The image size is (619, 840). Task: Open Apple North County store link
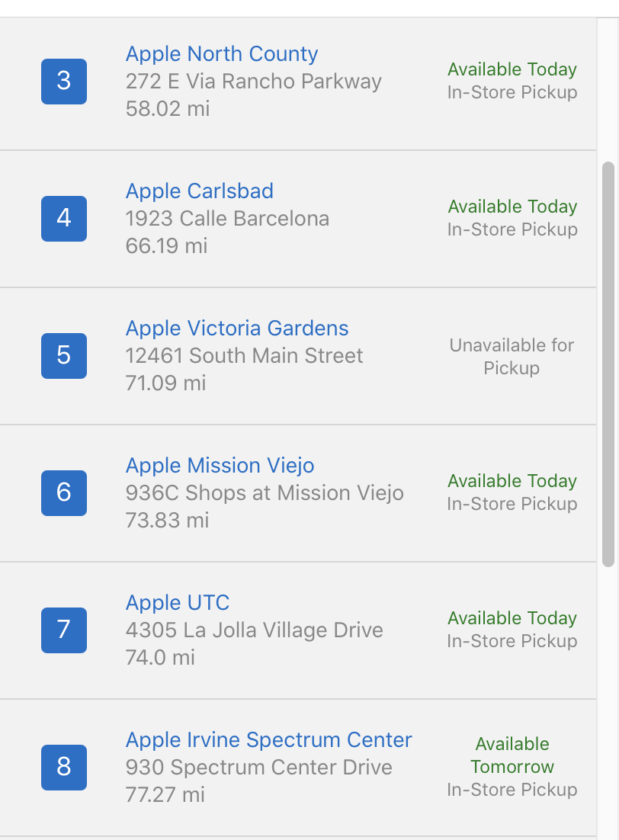click(x=222, y=54)
